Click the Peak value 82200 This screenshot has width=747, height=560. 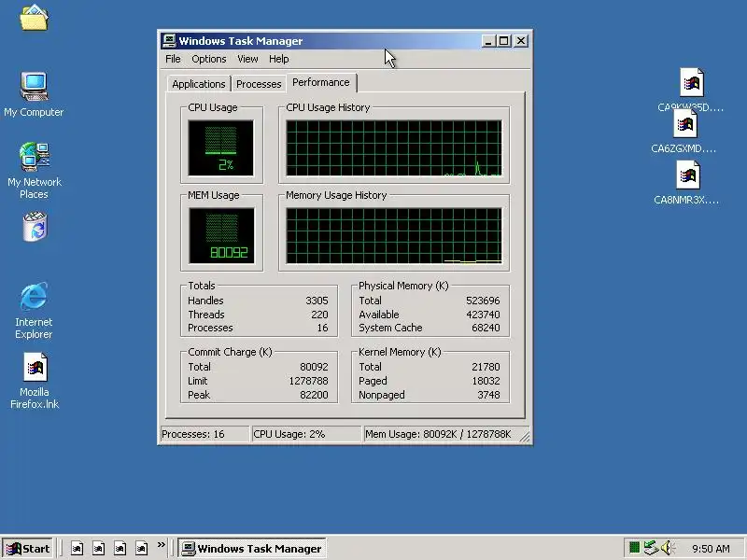pyautogui.click(x=314, y=395)
